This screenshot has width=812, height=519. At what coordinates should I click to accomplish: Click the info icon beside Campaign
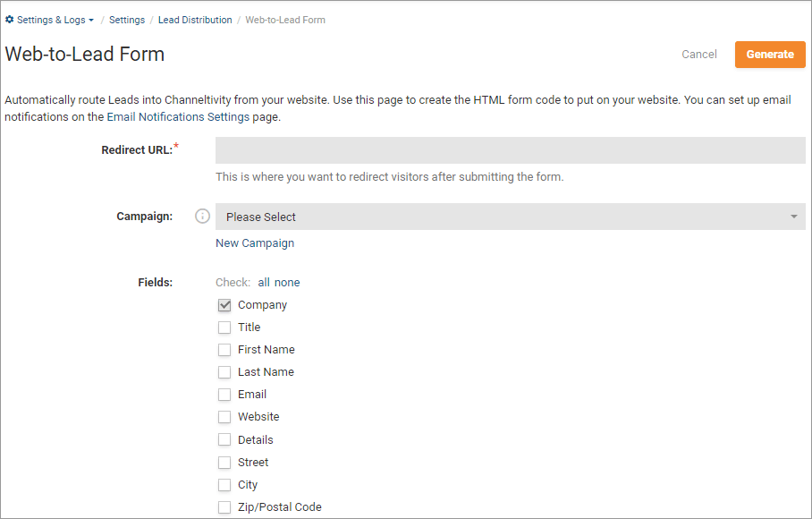202,216
